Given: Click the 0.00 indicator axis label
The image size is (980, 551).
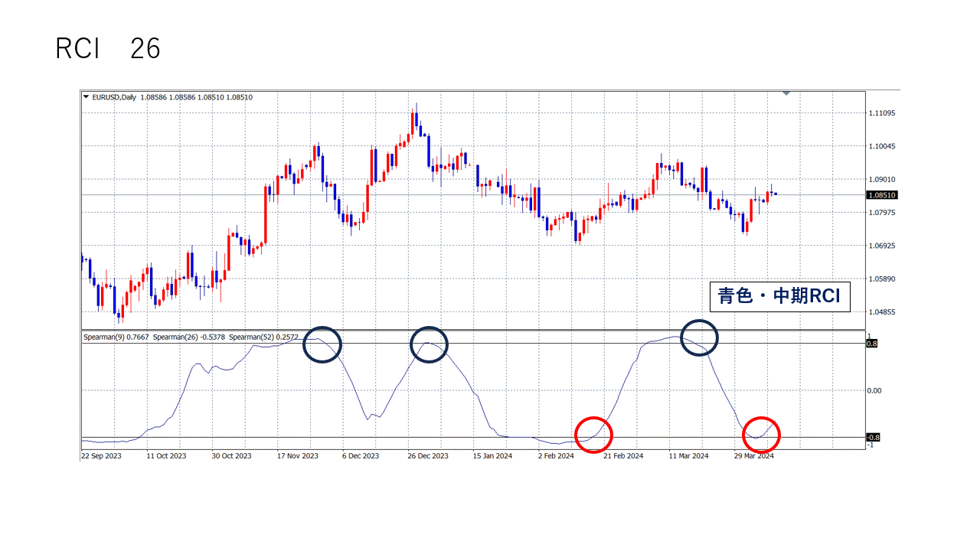Looking at the screenshot, I should (874, 390).
